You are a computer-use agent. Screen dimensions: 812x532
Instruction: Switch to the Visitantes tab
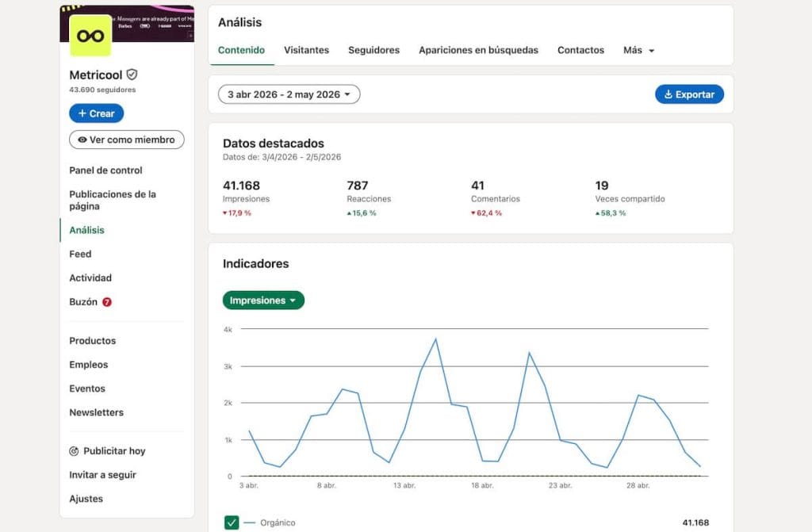point(307,50)
